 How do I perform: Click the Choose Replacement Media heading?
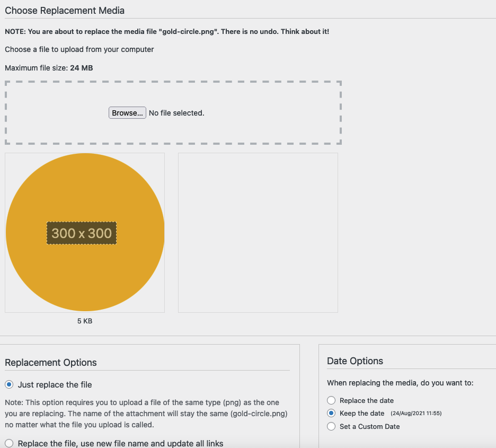pos(65,11)
